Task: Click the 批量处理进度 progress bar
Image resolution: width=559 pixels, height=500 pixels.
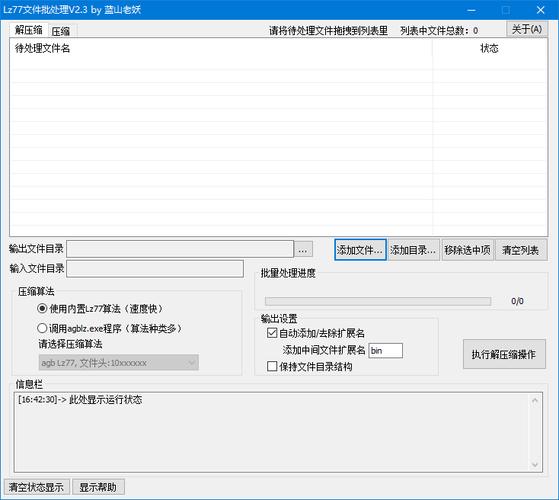Action: 378,301
